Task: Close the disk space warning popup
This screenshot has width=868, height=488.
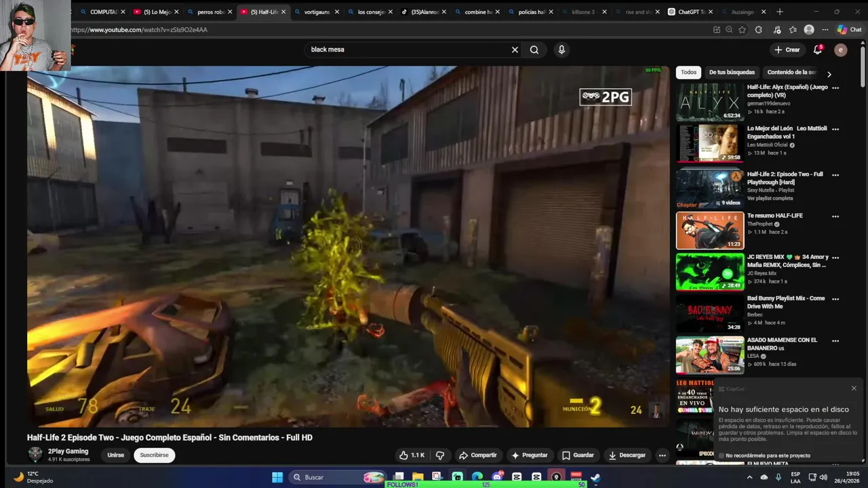Action: tap(854, 388)
